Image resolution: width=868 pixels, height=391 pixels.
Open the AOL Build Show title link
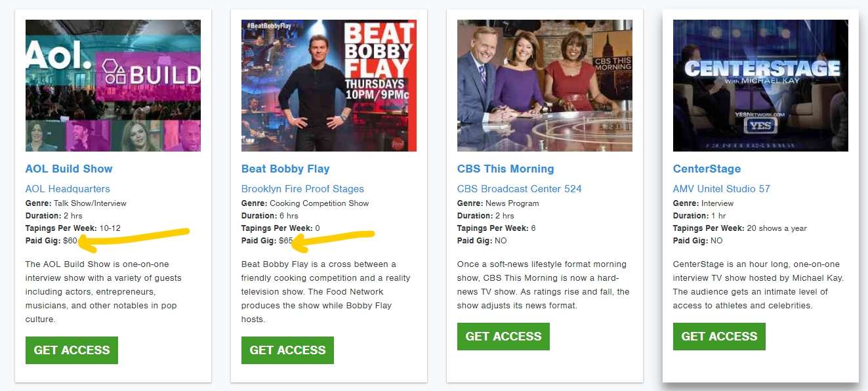click(69, 169)
